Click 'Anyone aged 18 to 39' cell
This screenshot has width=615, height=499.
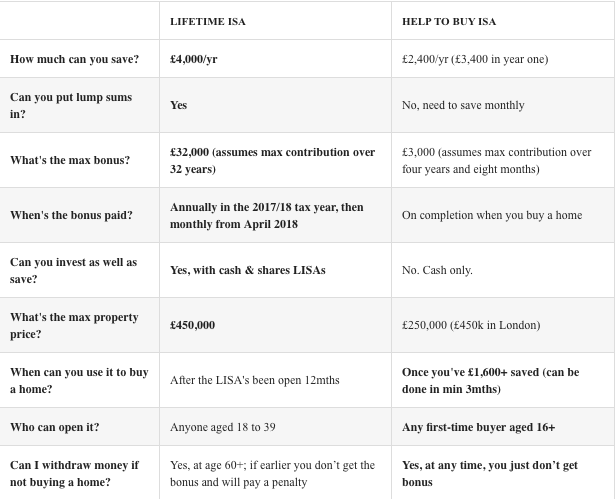(222, 427)
